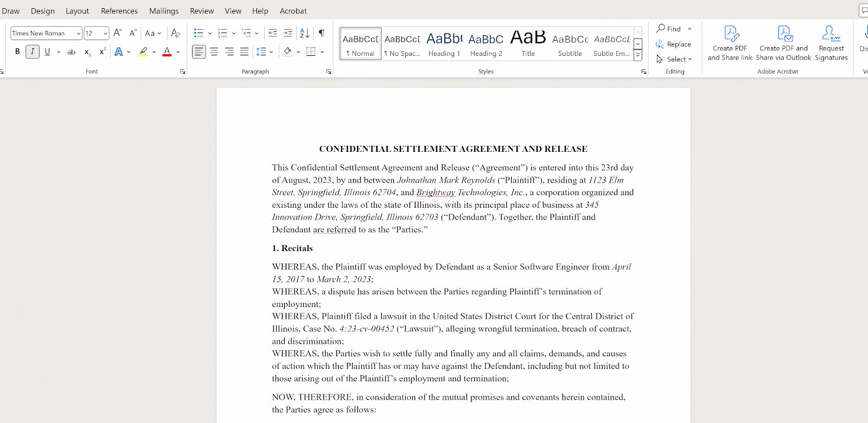Viewport: 868px width, 423px height.
Task: Open the Review tab
Action: pyautogui.click(x=202, y=11)
